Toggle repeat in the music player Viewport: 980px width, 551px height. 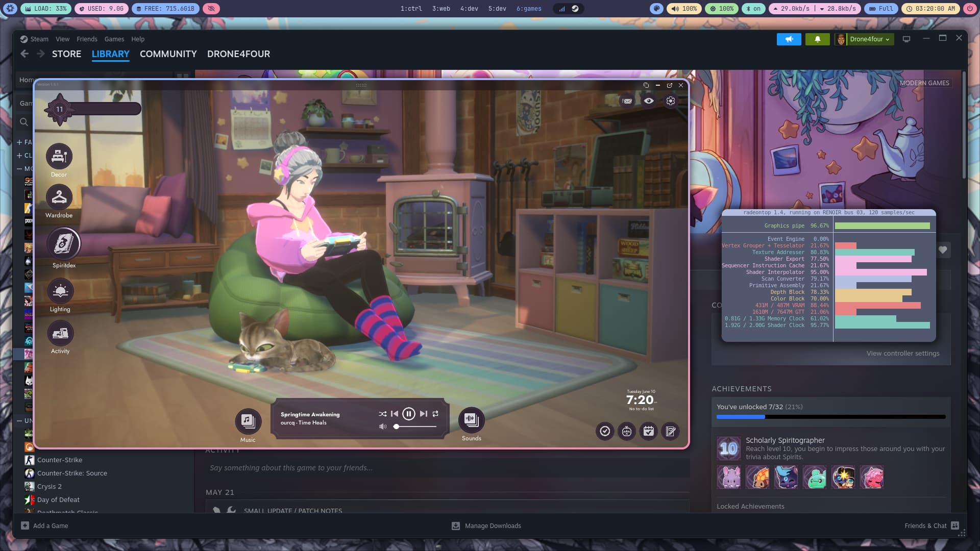(435, 414)
